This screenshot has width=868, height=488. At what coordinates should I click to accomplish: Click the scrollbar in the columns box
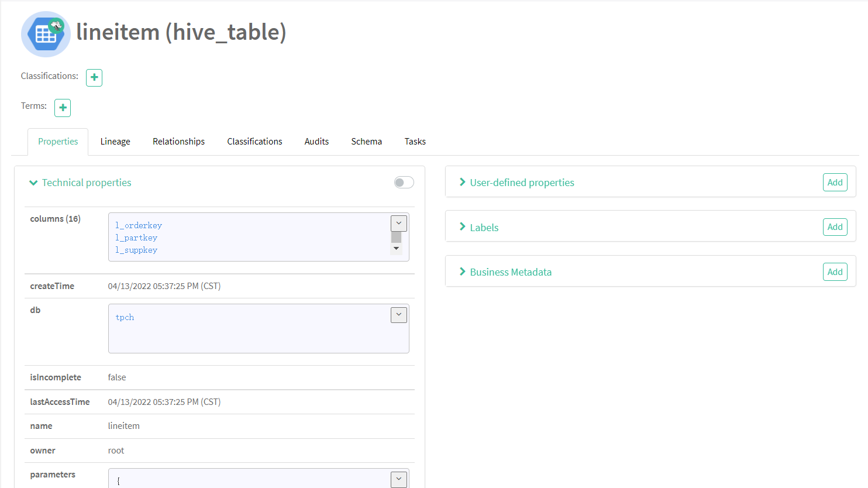pyautogui.click(x=396, y=237)
